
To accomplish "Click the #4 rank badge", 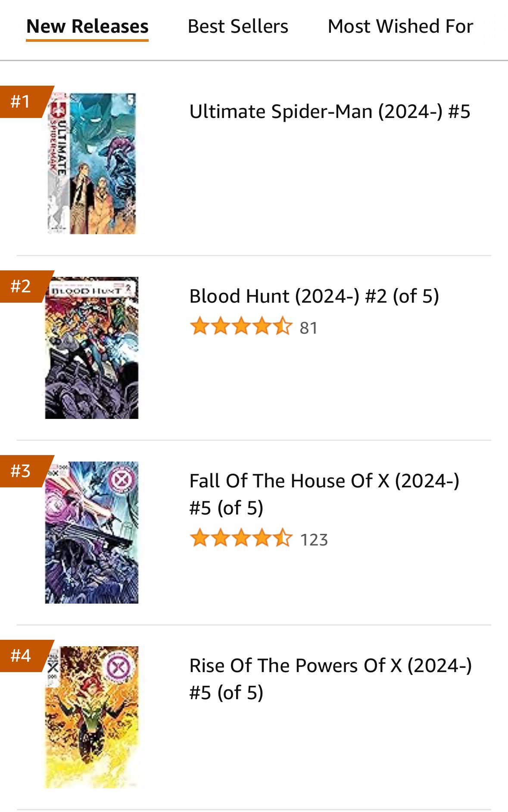I will click(22, 656).
